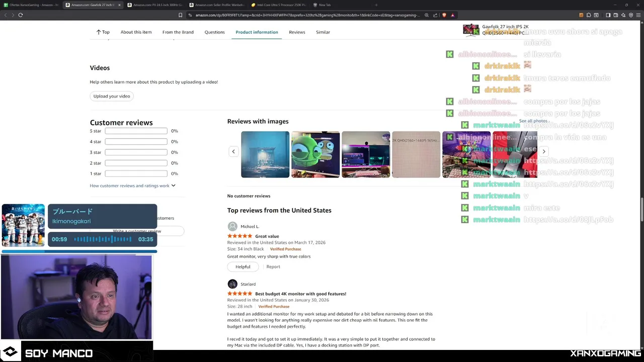This screenshot has height=362, width=644.
Task: Bookmark this page with the bookmark icon
Action: (180, 15)
